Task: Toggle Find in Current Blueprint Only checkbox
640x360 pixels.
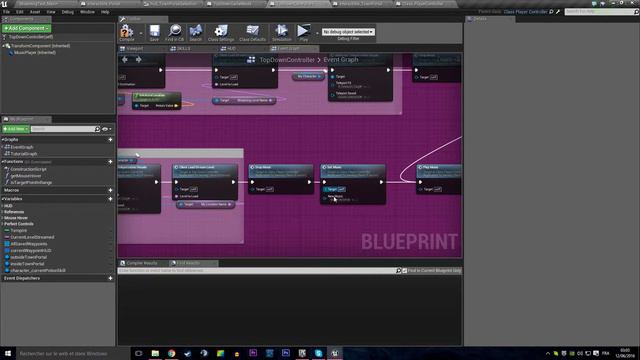Action: click(404, 271)
